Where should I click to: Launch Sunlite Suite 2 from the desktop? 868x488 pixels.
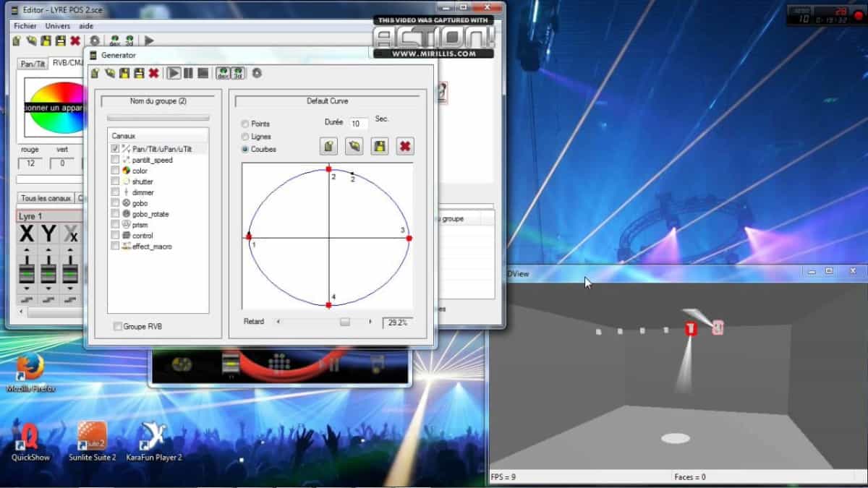coord(92,437)
